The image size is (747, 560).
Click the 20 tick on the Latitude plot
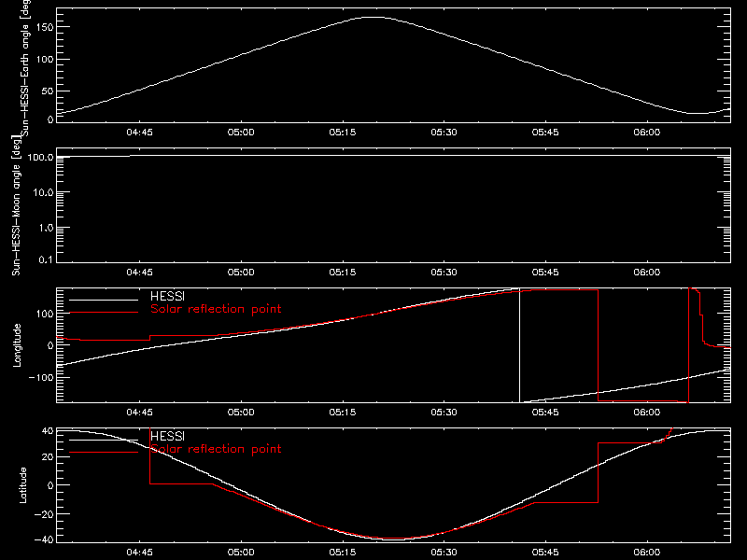click(49, 457)
